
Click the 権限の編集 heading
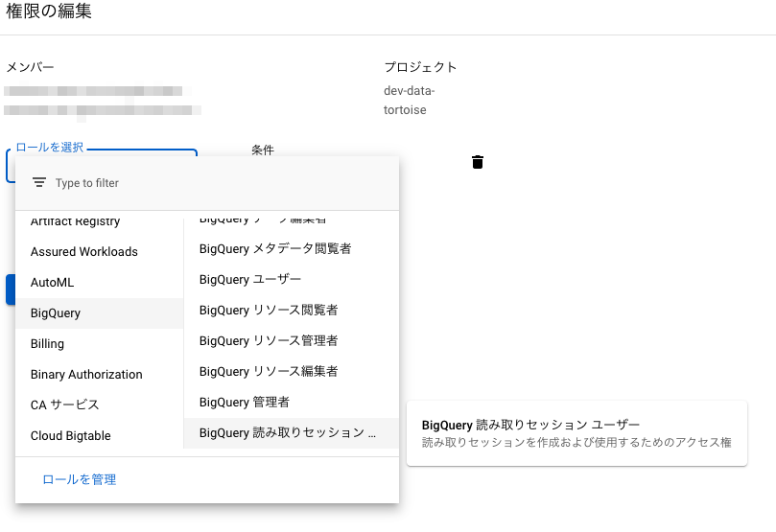(49, 11)
